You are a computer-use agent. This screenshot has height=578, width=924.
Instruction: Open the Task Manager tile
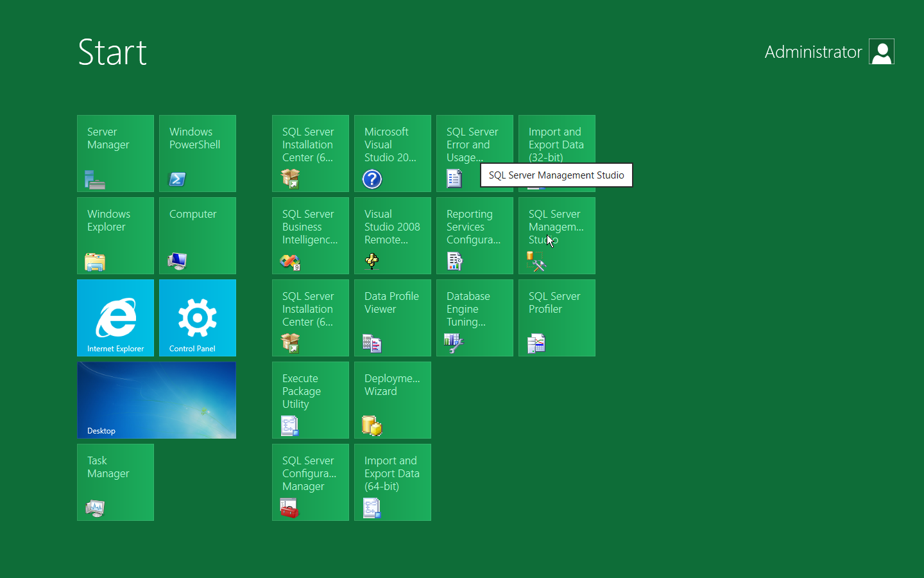116,482
